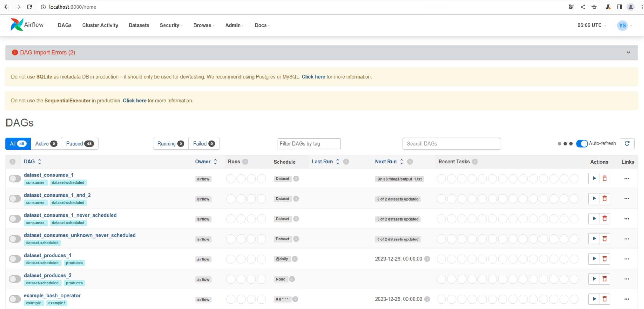Toggle the example_bash_operator DAG switch
Screen dimensions: 644x309
(15, 299)
